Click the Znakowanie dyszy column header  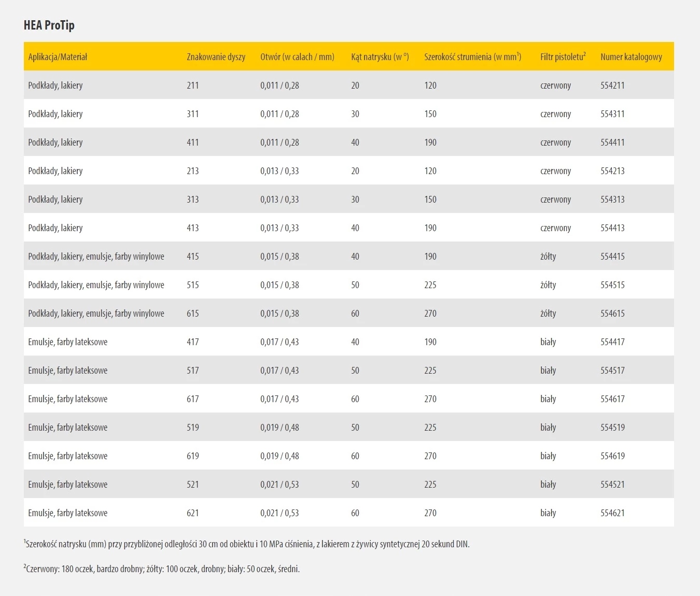click(x=216, y=57)
